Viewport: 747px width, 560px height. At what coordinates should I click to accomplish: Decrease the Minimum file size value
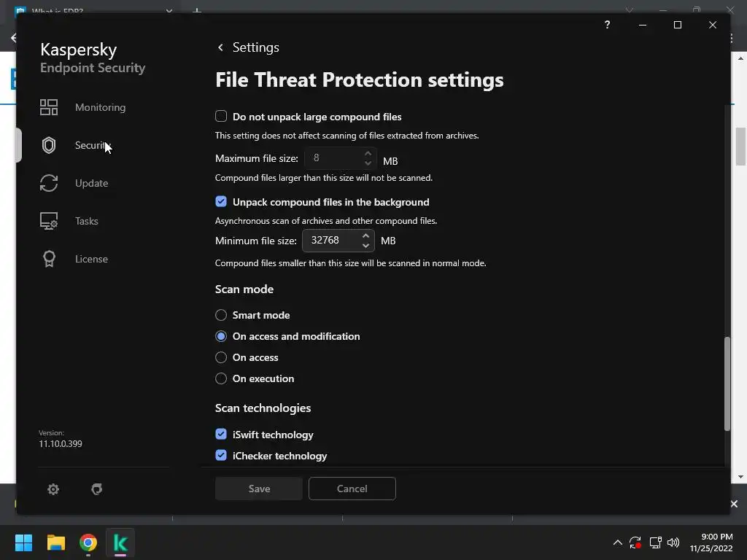click(x=366, y=246)
